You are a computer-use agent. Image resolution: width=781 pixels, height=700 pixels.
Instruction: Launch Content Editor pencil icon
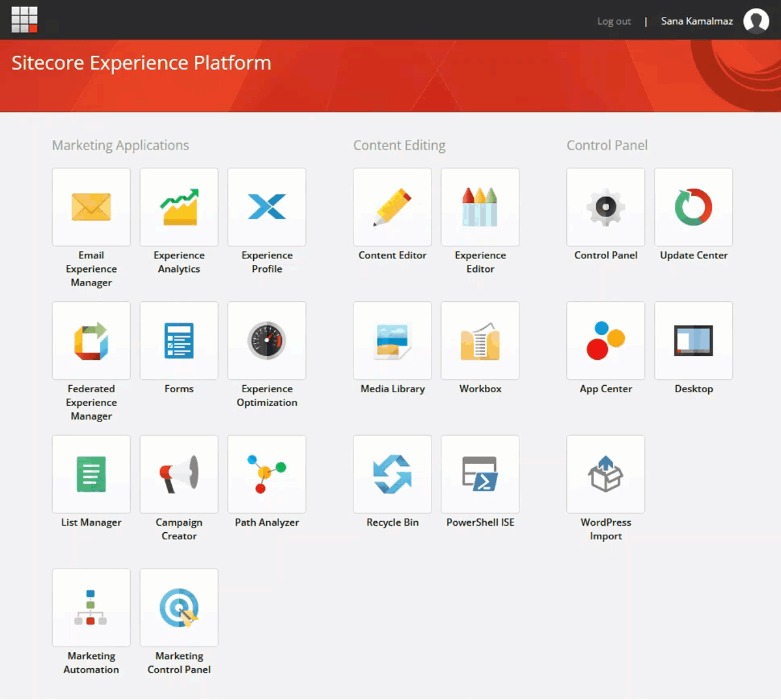click(x=392, y=207)
